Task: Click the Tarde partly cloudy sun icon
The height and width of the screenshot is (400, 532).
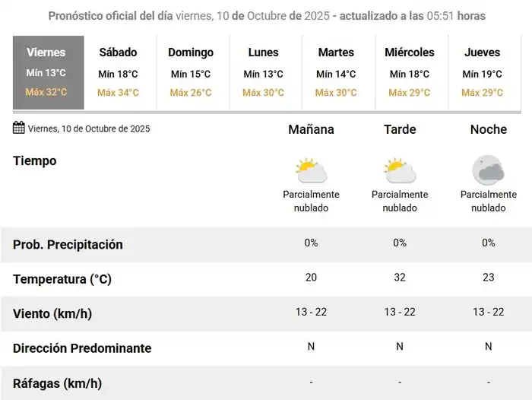Action: pos(400,170)
